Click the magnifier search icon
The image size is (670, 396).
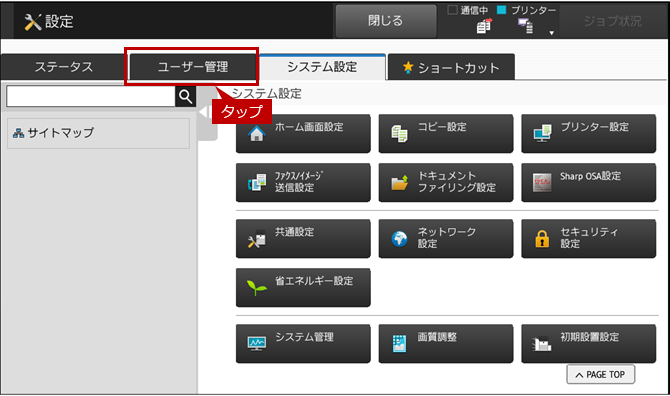point(185,97)
